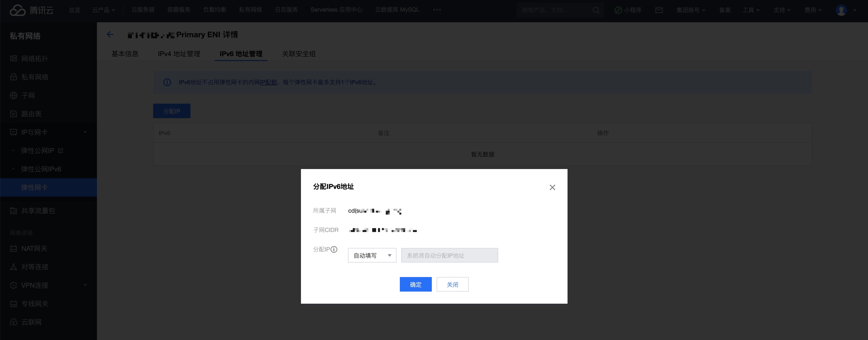This screenshot has width=868, height=340.
Task: Switch to IPv4 地址管理 tab
Action: click(x=179, y=54)
